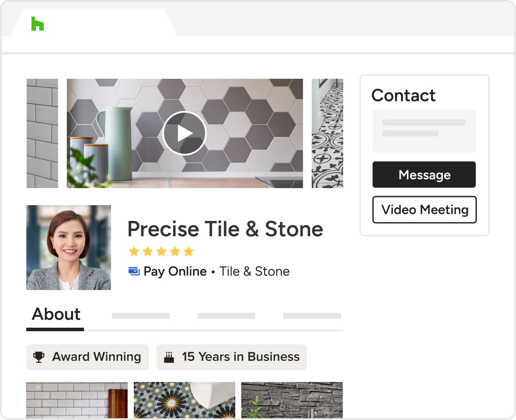
Task: Click the Precise Tile & Stone business name
Action: click(x=225, y=229)
